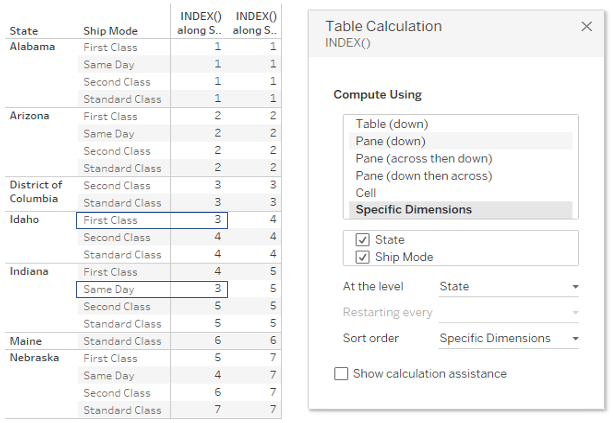Uncheck the State dimension checkbox

362,240
